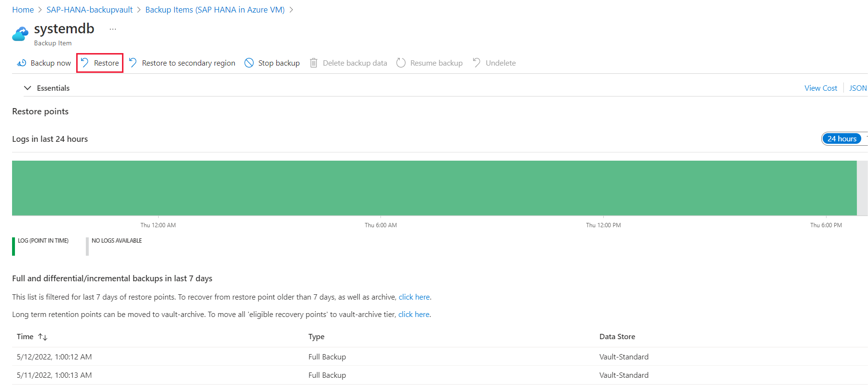Go to Home breadcrumb

coord(23,10)
